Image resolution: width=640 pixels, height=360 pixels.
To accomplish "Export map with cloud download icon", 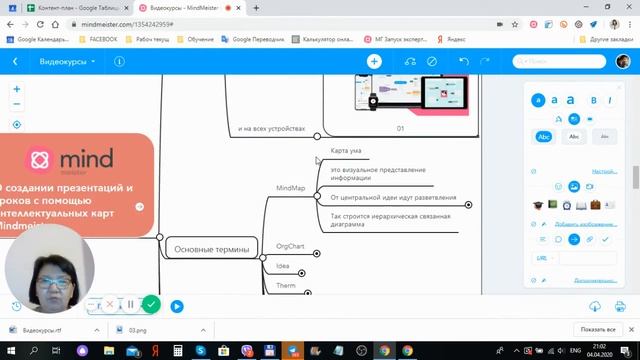I will [x=595, y=306].
